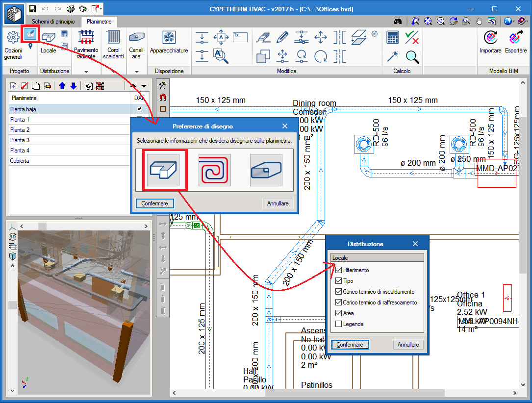Viewport: 532px width, 403px height.
Task: Select the Locale room tool
Action: pos(48,42)
